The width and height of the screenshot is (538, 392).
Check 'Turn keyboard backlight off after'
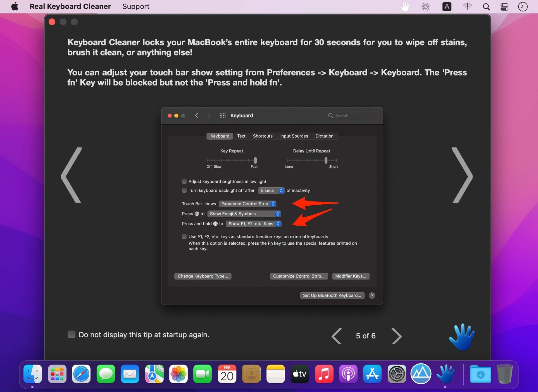click(x=184, y=190)
